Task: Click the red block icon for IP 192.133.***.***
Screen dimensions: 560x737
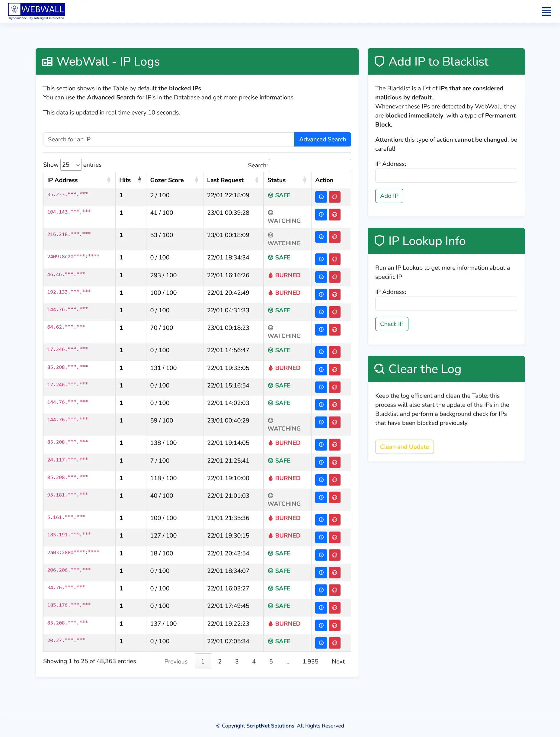Action: [335, 294]
